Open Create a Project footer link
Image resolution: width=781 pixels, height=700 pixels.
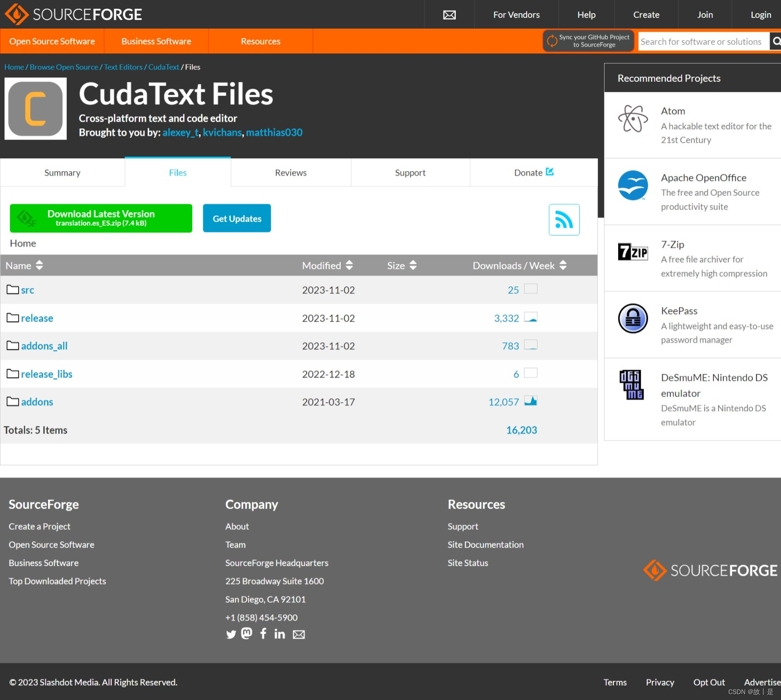[39, 526]
